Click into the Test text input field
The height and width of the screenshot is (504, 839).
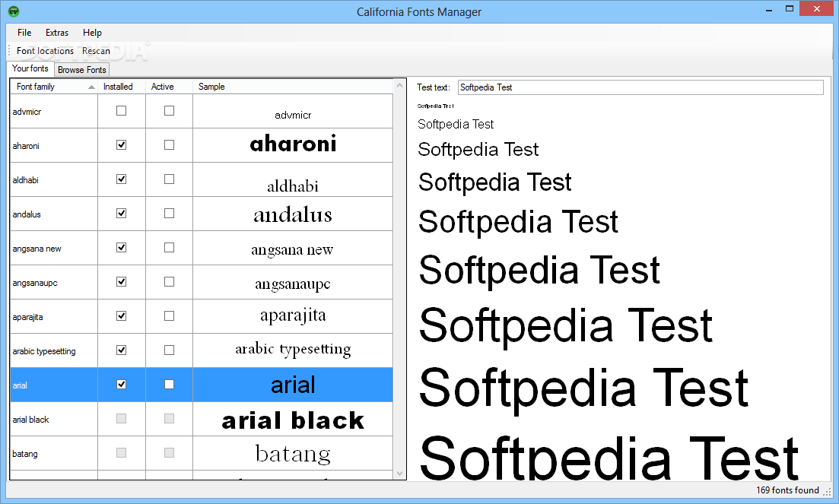pos(640,87)
